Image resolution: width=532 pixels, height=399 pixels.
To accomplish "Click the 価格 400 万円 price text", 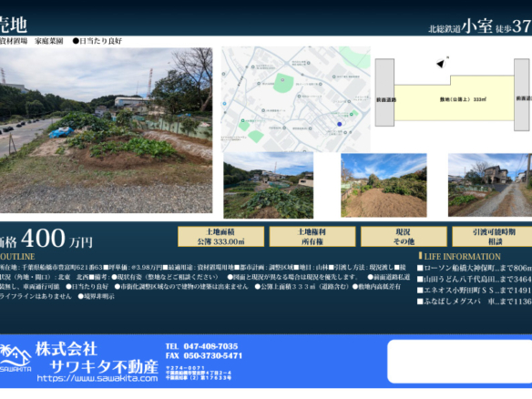I will coord(46,239).
